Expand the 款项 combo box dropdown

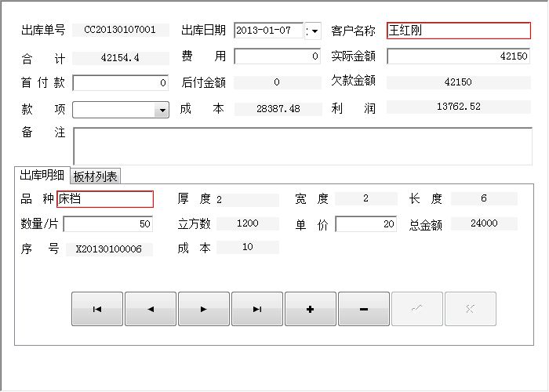pyautogui.click(x=162, y=111)
